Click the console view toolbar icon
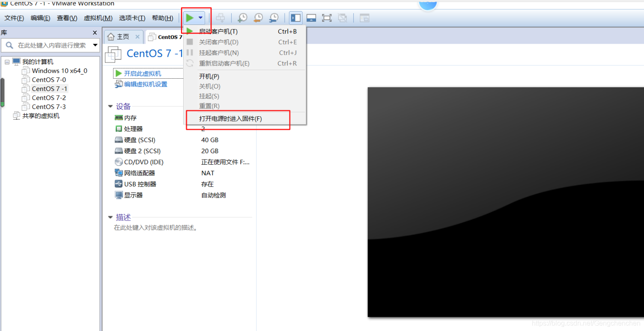 point(364,18)
